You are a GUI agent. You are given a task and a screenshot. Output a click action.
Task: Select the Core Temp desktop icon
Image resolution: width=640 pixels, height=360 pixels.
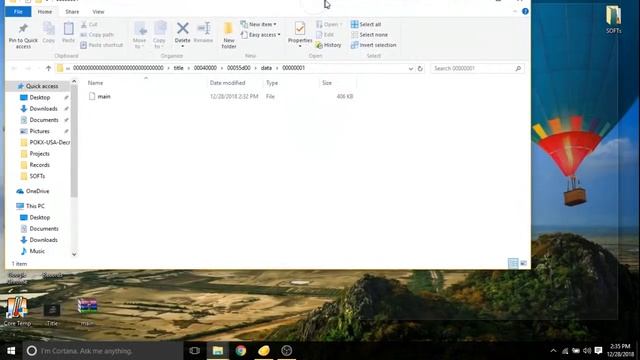click(x=17, y=312)
